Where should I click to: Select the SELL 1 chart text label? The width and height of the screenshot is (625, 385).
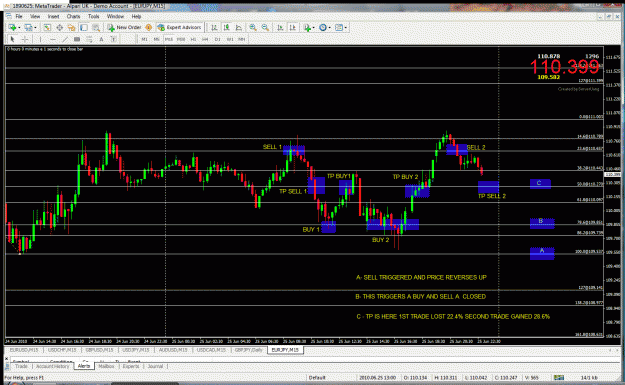(272, 147)
